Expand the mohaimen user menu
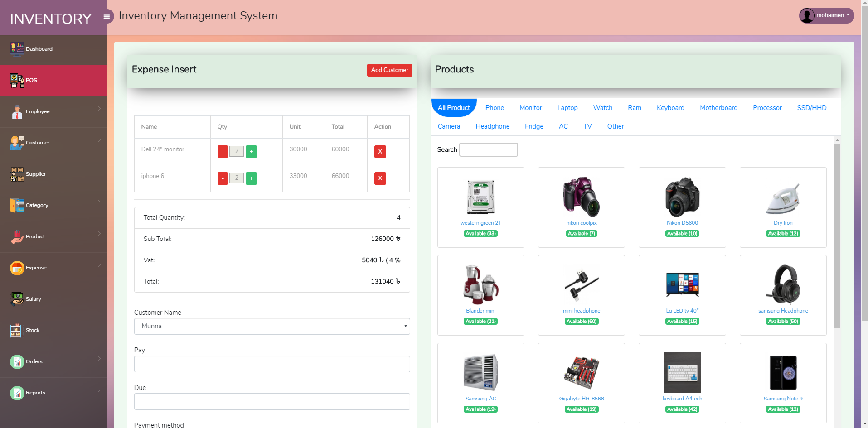Screen dimensions: 868x428 [x=826, y=15]
